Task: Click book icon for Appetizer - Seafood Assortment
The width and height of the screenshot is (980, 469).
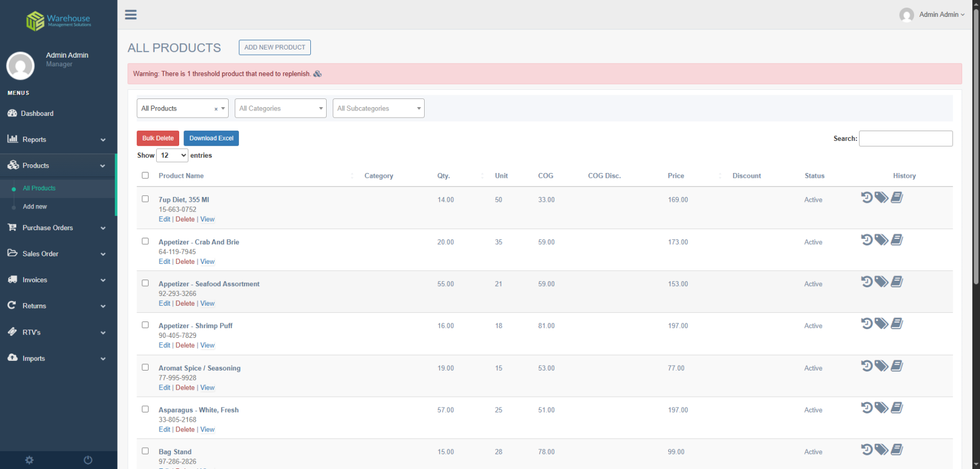Action: coord(897,282)
